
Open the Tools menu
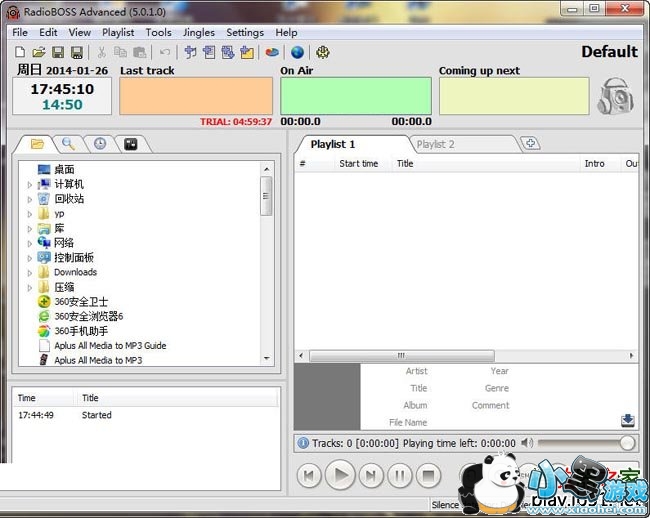158,32
